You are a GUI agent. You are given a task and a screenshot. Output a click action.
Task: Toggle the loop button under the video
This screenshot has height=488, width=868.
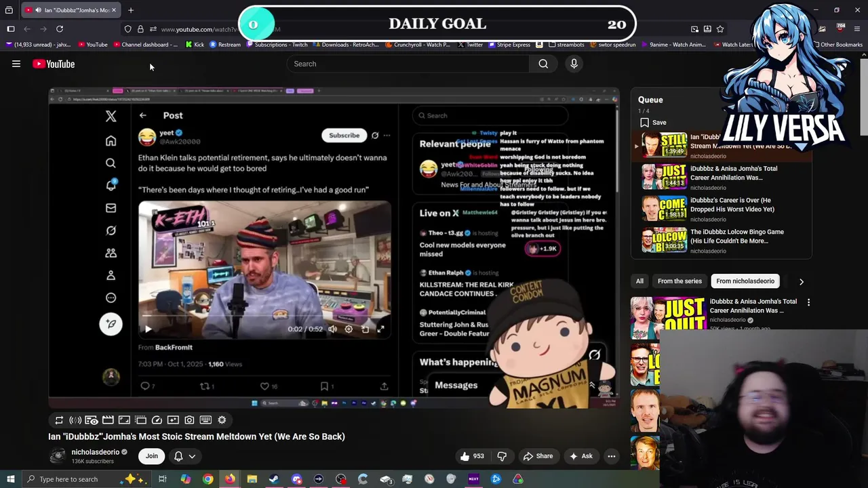(x=59, y=420)
